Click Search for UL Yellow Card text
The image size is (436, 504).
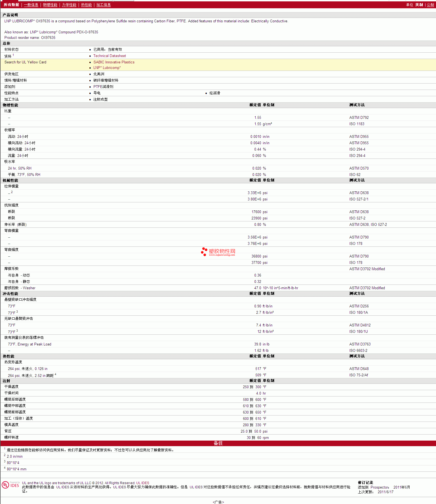25,62
